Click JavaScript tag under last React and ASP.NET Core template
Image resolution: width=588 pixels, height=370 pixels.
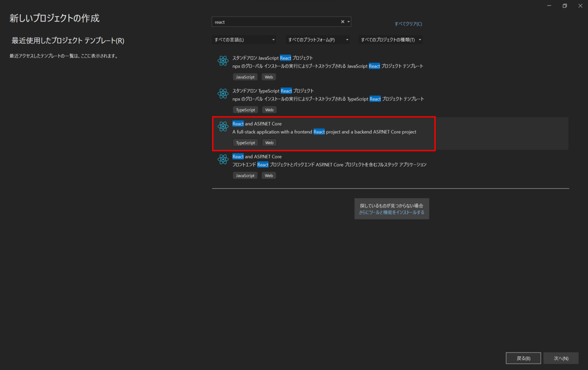coord(245,175)
